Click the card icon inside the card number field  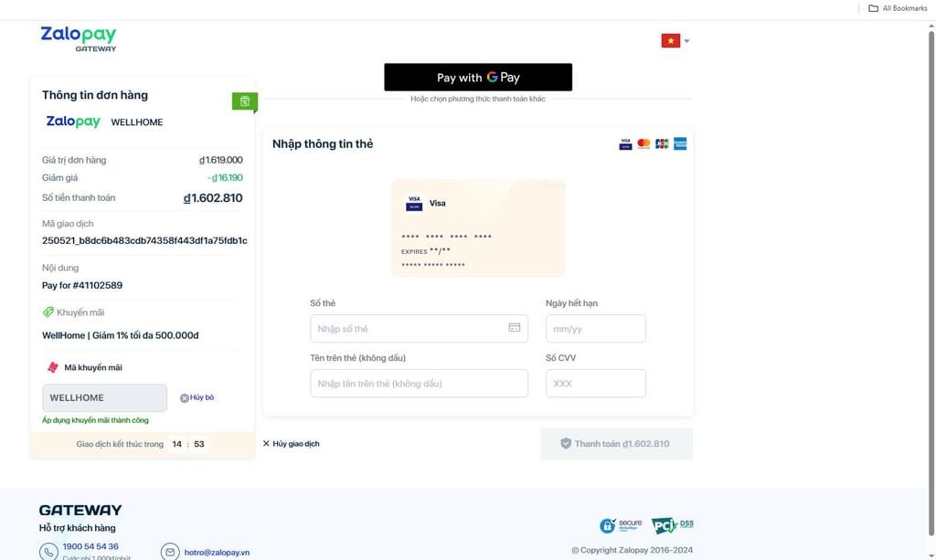[514, 327]
